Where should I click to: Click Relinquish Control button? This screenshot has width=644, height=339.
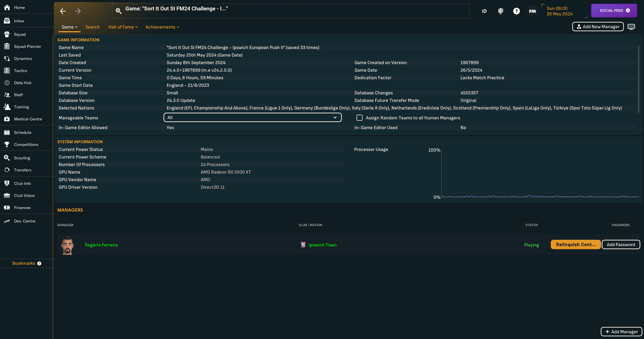(x=576, y=244)
